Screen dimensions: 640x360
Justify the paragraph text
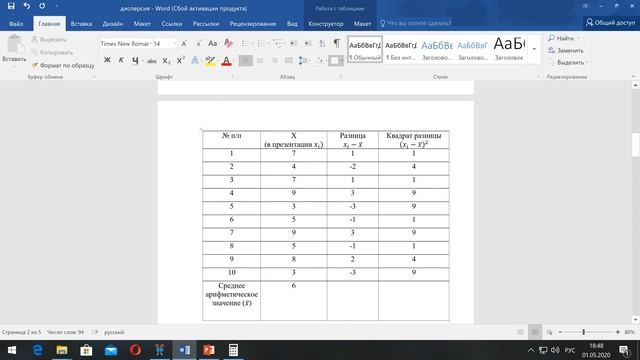tap(289, 61)
